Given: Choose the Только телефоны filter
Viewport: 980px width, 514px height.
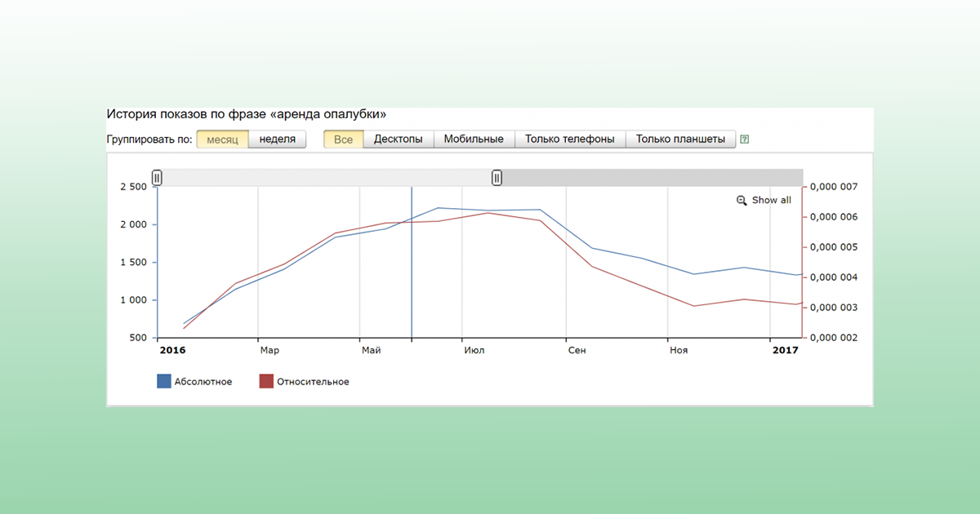Looking at the screenshot, I should pos(570,140).
